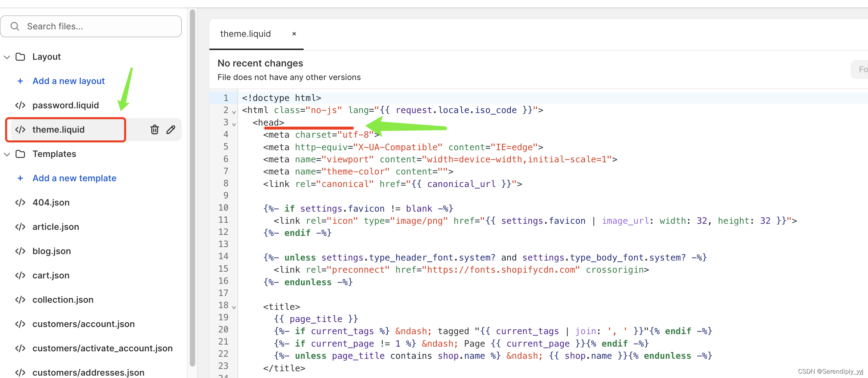Click the plus icon beside Add a new layout

[20, 81]
